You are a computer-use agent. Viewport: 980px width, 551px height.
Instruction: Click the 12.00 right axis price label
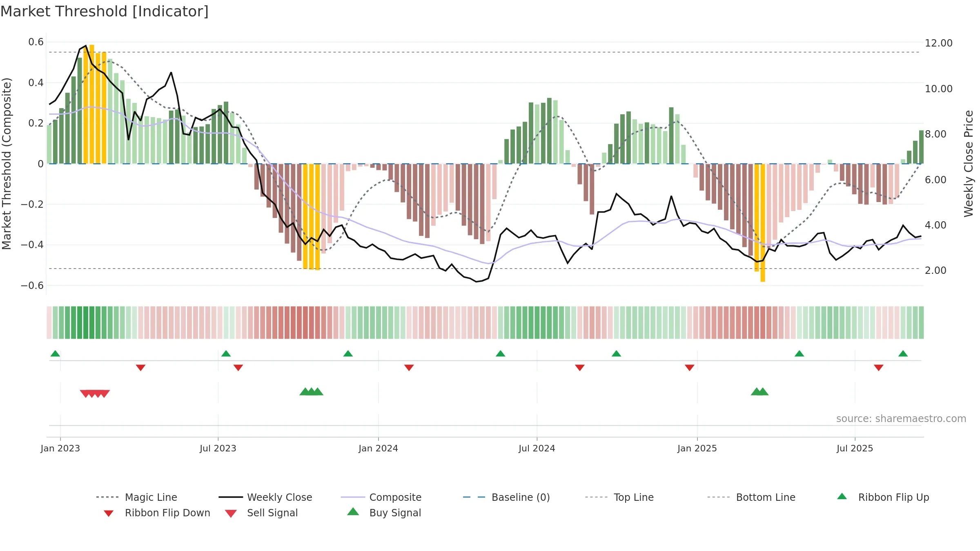click(939, 43)
